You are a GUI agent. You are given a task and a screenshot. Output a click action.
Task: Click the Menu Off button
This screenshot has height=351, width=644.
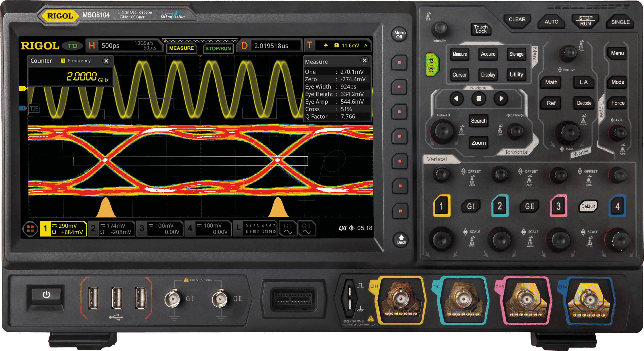399,35
